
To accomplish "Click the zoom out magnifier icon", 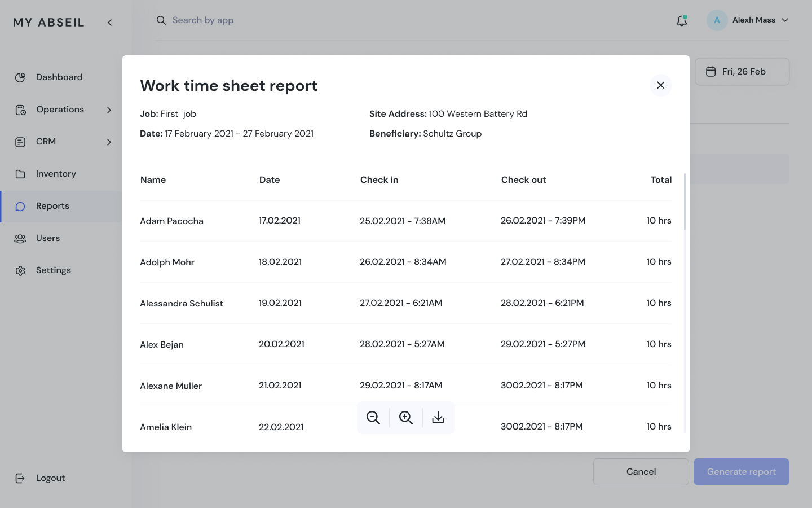I will 373,418.
